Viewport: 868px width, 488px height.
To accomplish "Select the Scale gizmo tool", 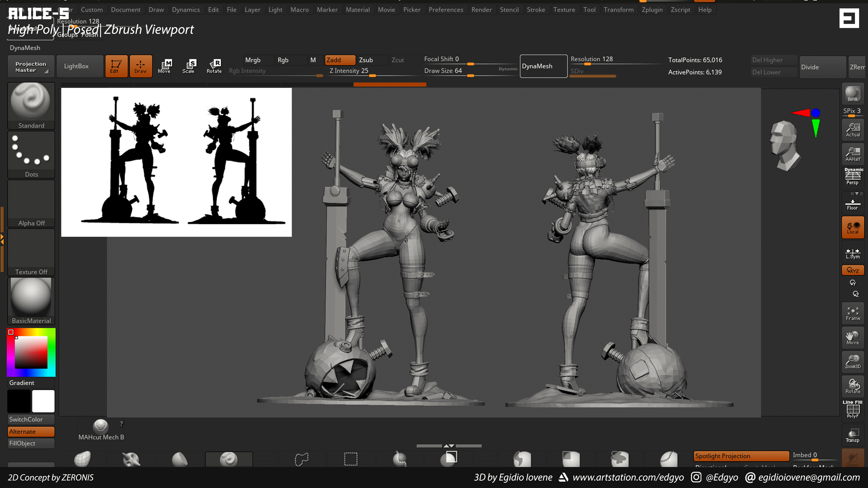I will [x=189, y=66].
